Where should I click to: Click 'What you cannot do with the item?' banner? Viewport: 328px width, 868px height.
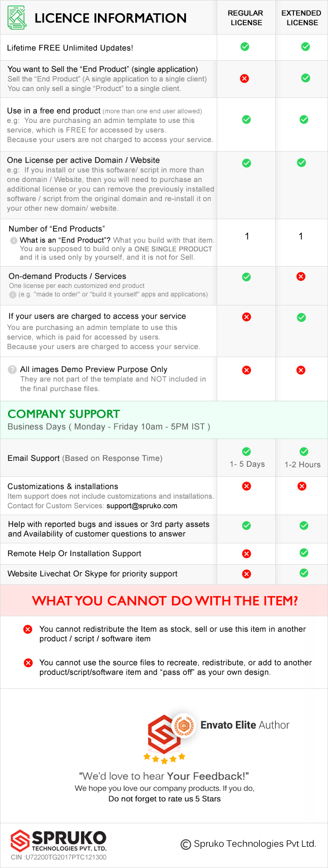pyautogui.click(x=164, y=600)
